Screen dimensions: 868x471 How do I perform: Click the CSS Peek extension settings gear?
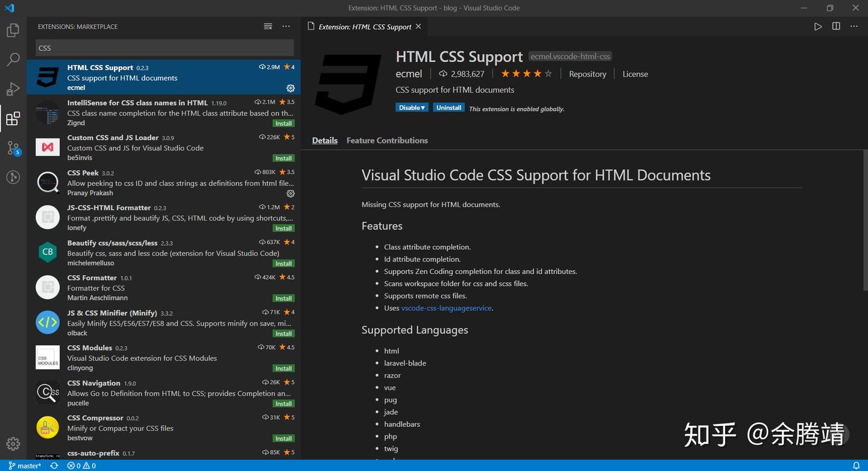[x=291, y=193]
